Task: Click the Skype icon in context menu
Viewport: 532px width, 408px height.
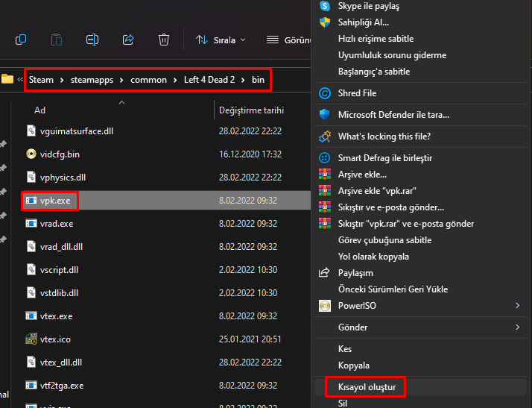Action: click(x=325, y=6)
